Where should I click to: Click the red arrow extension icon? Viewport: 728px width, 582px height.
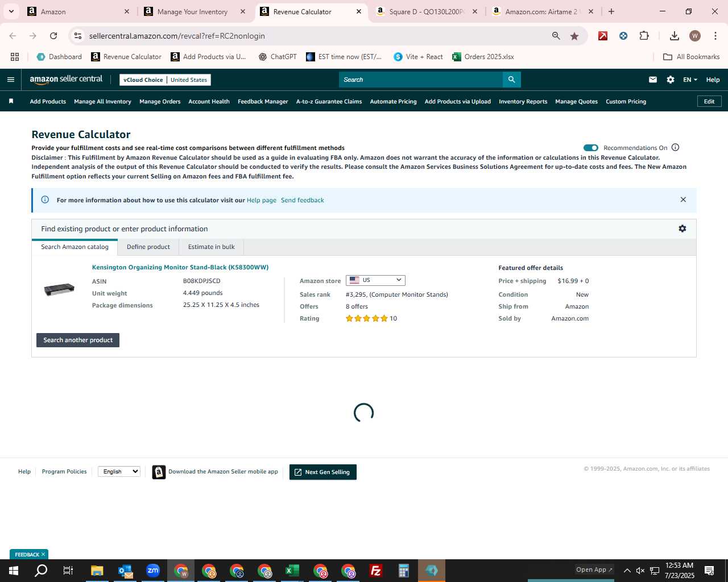603,36
